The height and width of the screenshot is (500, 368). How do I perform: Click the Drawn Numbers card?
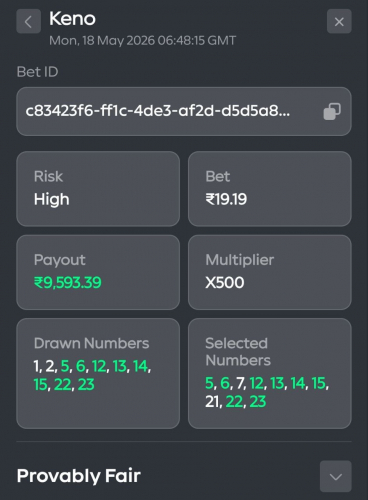click(x=98, y=373)
